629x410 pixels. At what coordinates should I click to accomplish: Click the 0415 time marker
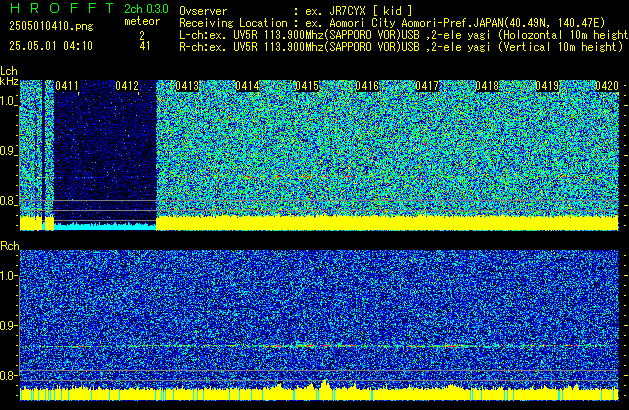coord(307,86)
